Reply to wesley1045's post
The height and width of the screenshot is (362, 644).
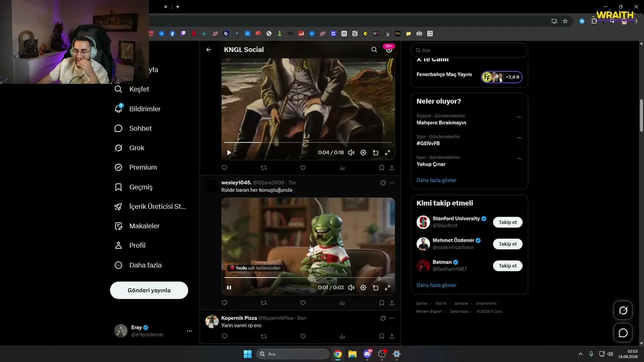pyautogui.click(x=224, y=303)
